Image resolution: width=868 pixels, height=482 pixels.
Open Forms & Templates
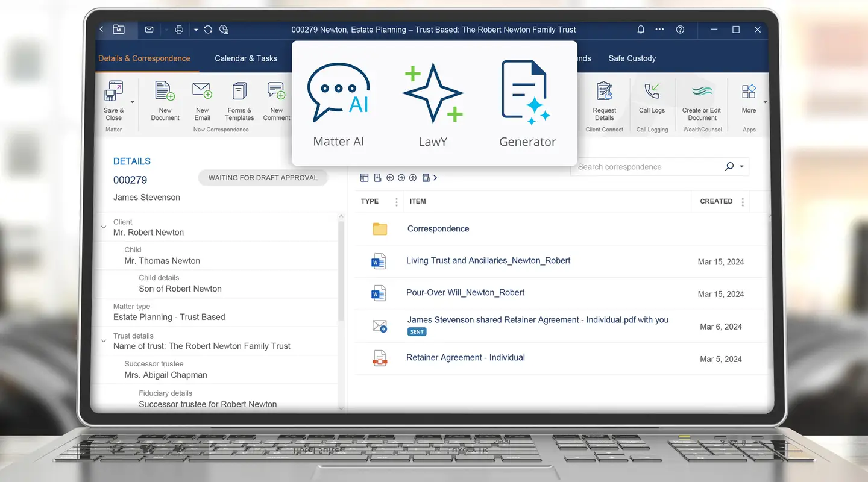point(239,101)
